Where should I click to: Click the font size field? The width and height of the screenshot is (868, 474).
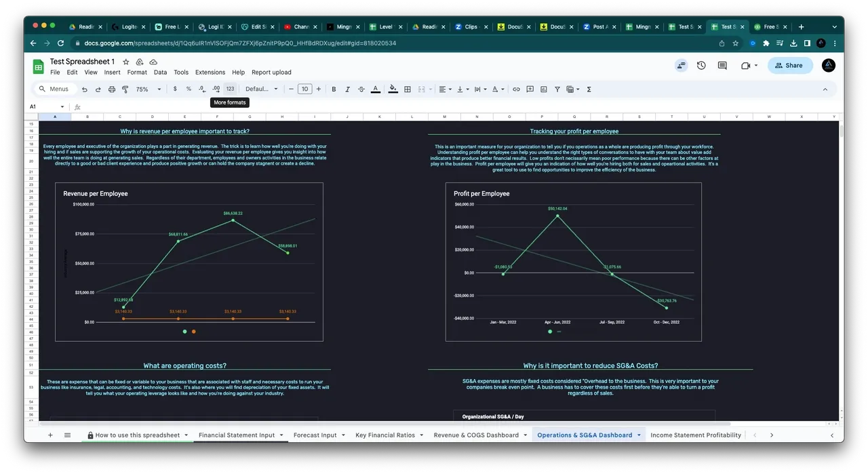[x=305, y=89]
